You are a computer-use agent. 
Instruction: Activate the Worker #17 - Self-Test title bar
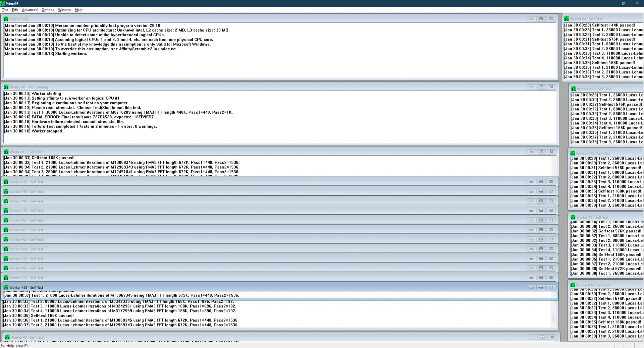(x=280, y=182)
